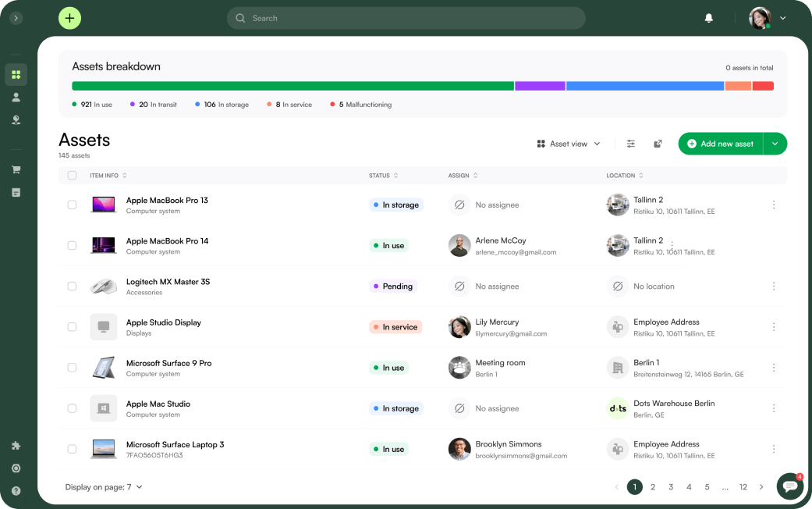Select page 1 in pagination

tap(635, 486)
